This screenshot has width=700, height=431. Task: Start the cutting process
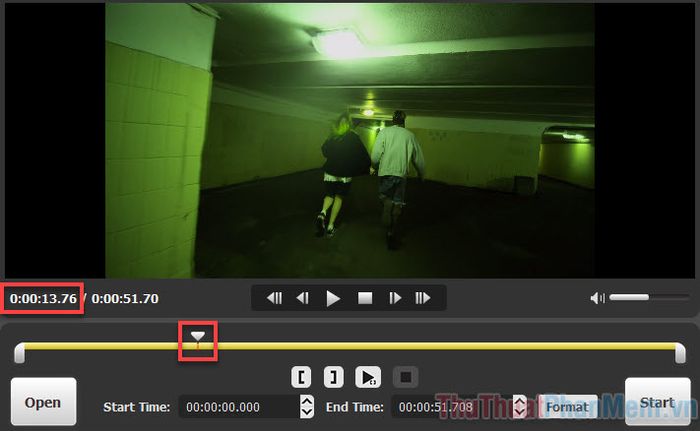pos(658,402)
